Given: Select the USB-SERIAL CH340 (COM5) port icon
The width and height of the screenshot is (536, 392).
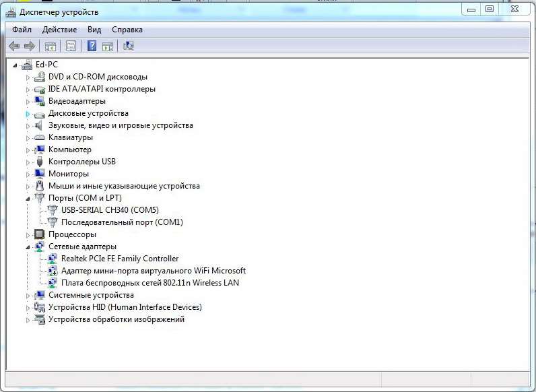Looking at the screenshot, I should 53,210.
